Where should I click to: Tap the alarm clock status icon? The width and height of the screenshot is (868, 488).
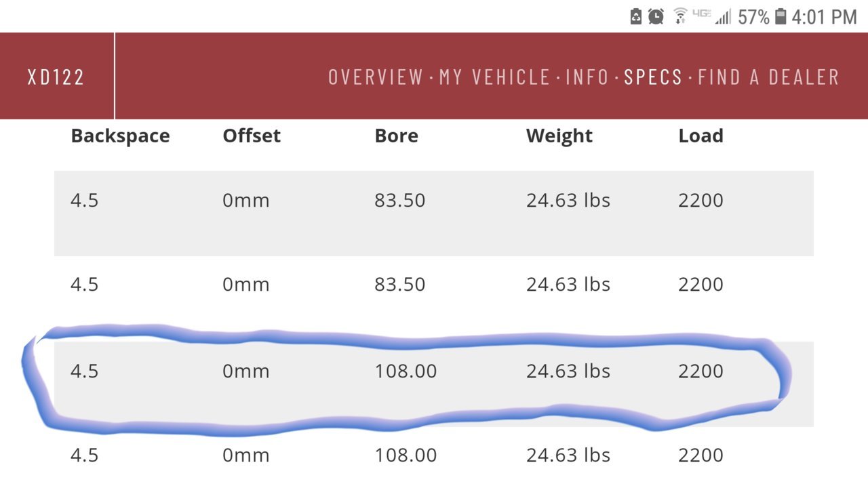[x=656, y=17]
